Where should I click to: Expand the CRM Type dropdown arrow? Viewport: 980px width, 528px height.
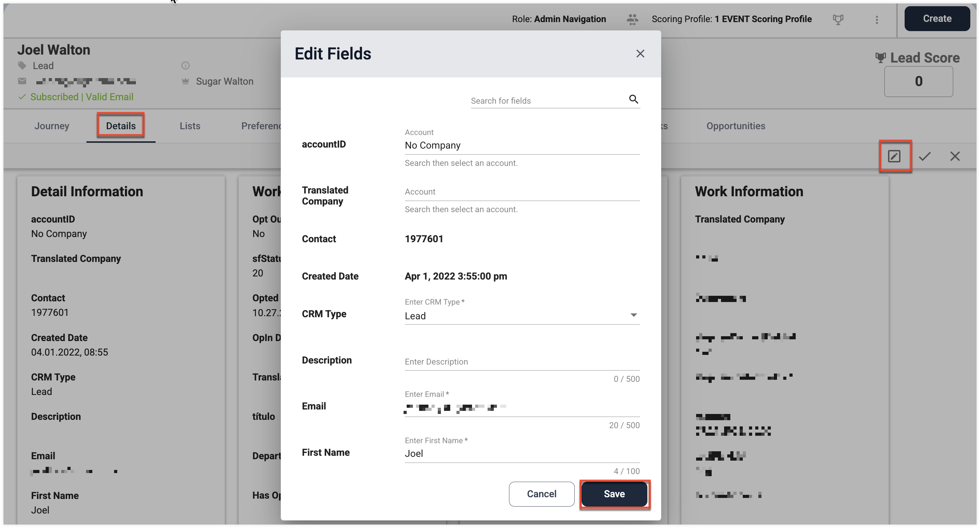point(634,315)
